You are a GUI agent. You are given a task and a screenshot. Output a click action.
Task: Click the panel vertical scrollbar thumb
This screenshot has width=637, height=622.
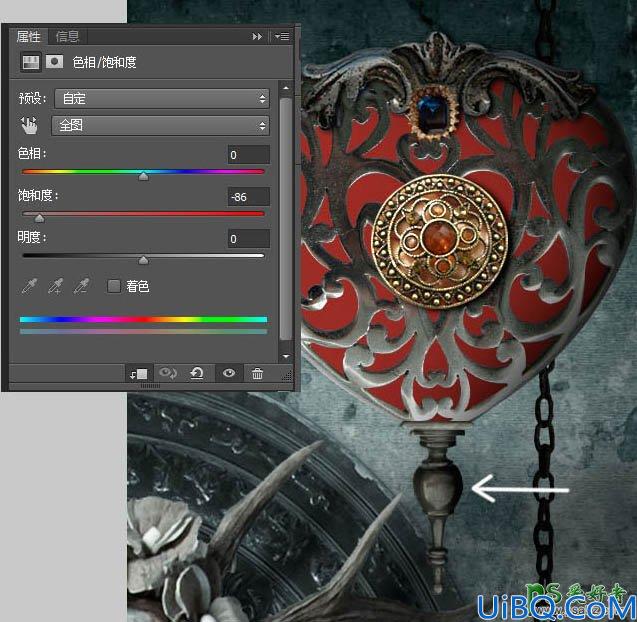point(286,219)
